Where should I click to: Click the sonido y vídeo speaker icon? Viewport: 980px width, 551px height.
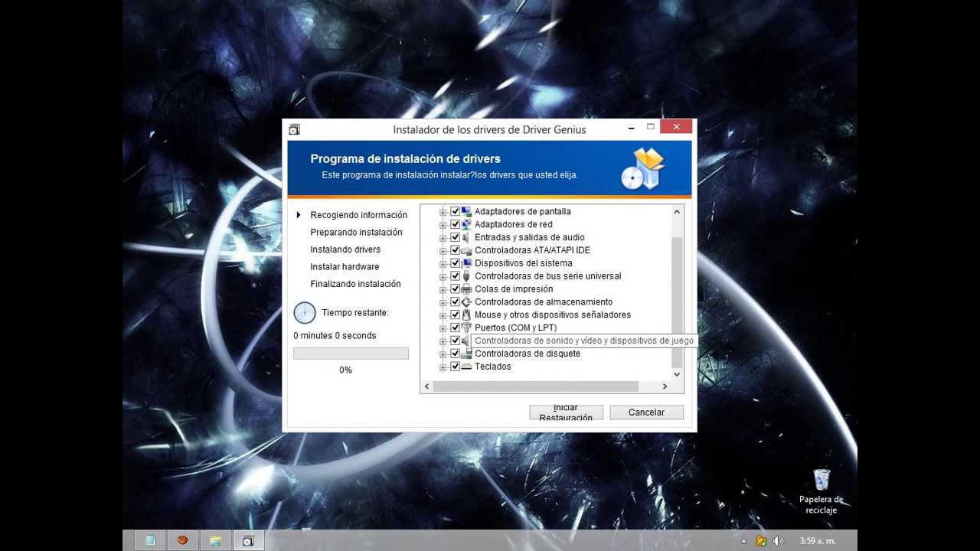pyautogui.click(x=466, y=341)
